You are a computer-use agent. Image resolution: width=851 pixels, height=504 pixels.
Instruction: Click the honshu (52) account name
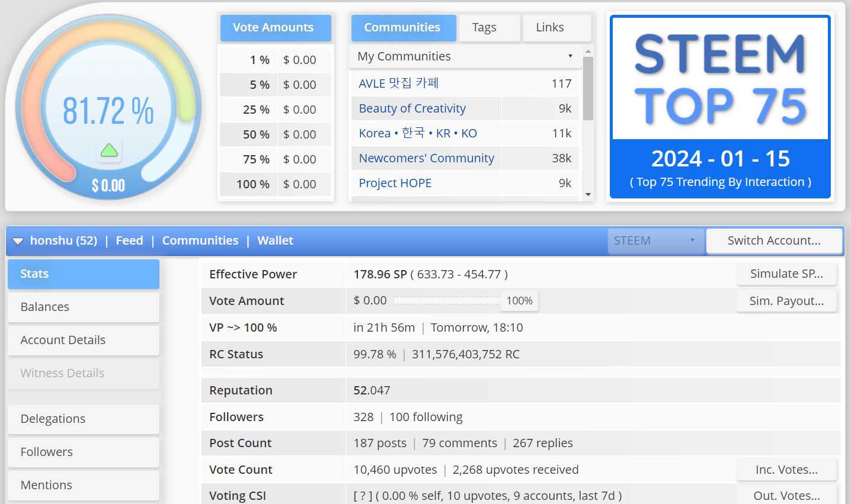(63, 241)
